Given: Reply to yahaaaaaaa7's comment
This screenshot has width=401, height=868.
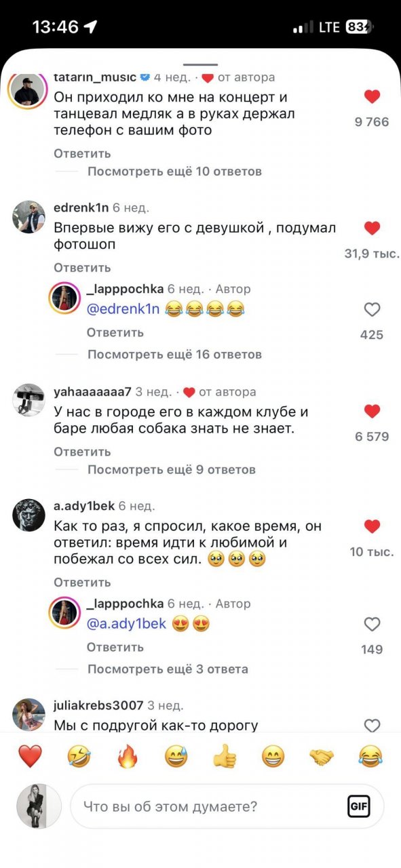Looking at the screenshot, I should (x=82, y=452).
